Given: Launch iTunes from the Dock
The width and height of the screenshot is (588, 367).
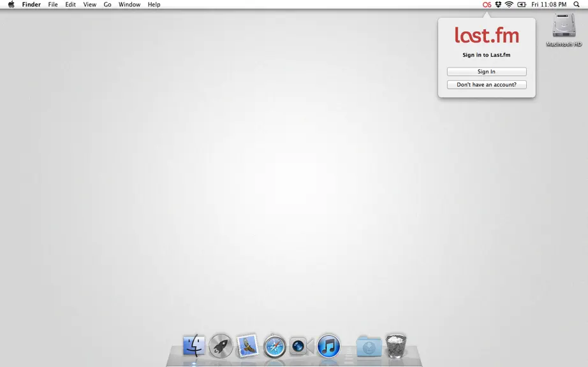Looking at the screenshot, I should click(328, 346).
